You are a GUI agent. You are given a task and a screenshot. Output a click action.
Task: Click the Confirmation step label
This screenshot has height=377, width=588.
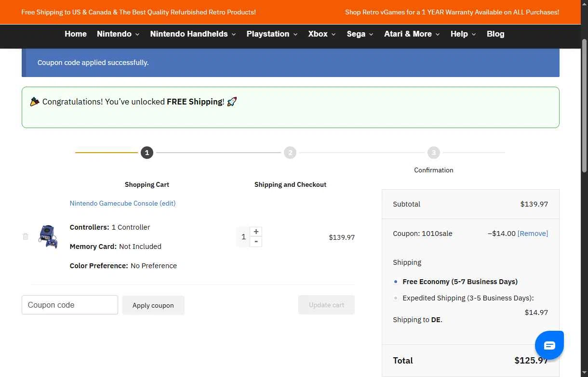(x=434, y=170)
